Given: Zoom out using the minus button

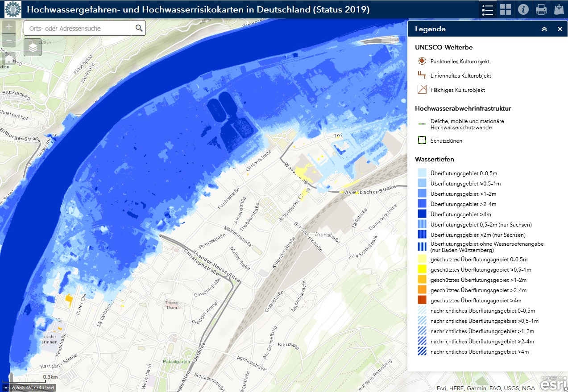Looking at the screenshot, I should click(9, 41).
